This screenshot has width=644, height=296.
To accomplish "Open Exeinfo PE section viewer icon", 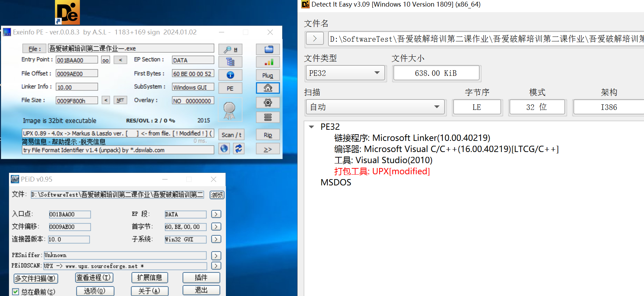I will [230, 62].
